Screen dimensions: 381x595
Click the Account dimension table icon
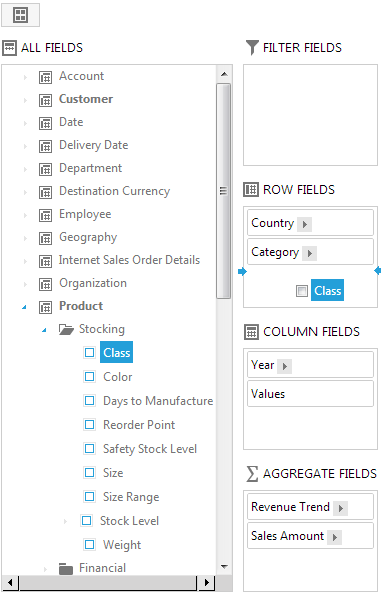click(x=46, y=77)
